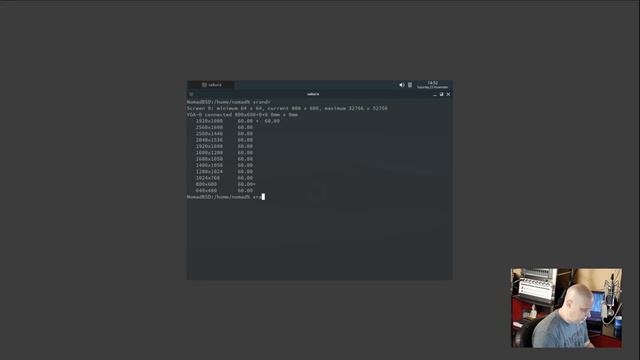640x360 pixels.
Task: Click the 1680x1050 resolution line
Action: coord(224,159)
